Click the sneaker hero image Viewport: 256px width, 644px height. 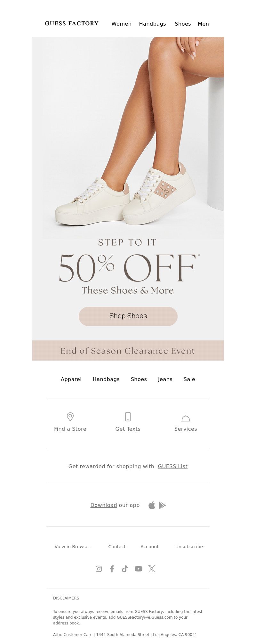pos(128,138)
